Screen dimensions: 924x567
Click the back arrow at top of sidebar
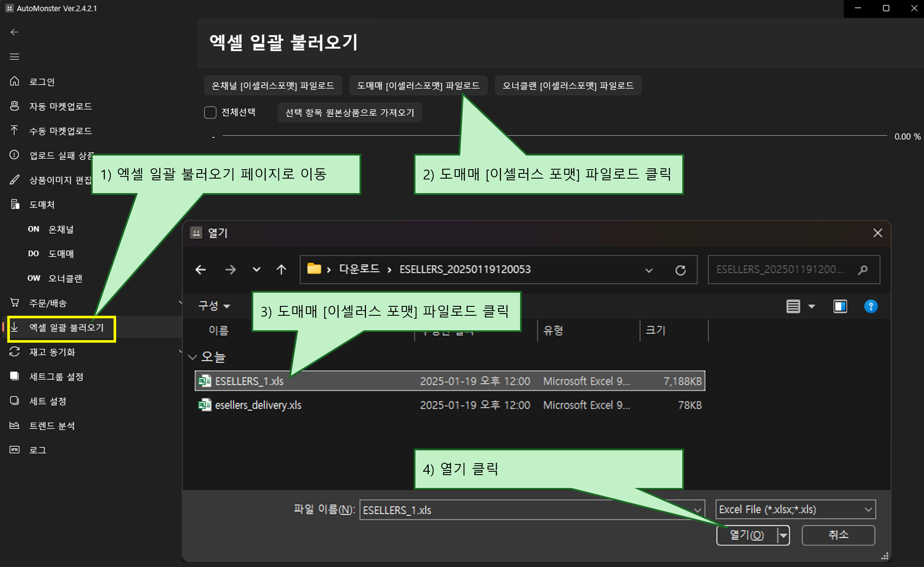coord(15,32)
